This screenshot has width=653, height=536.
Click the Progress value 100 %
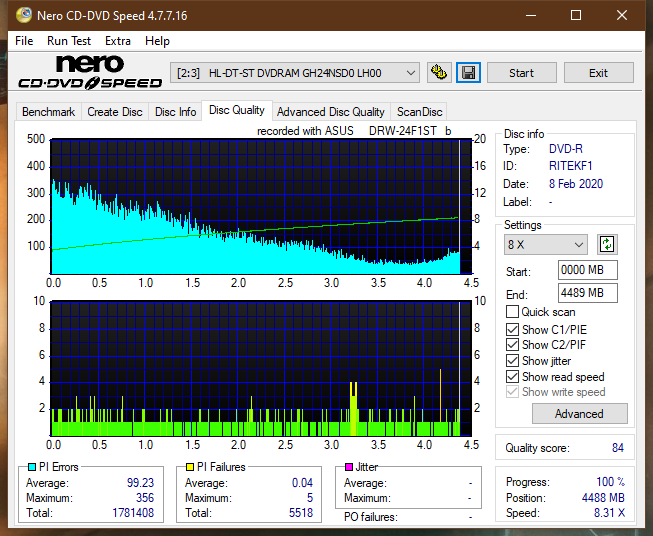tap(611, 482)
